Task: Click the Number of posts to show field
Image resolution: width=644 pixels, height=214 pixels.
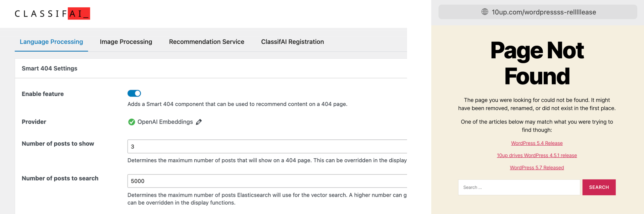Action: click(267, 147)
